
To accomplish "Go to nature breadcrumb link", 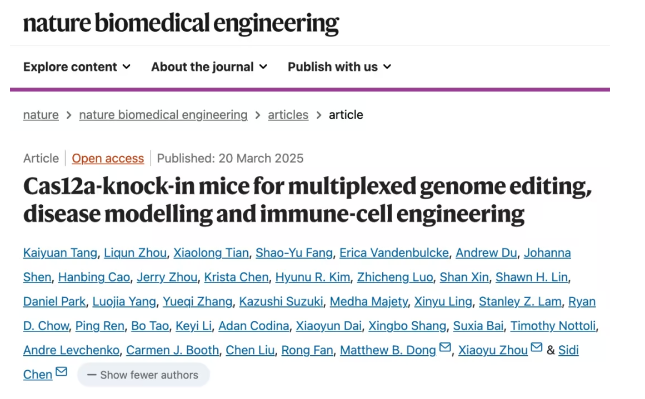I will tap(41, 115).
